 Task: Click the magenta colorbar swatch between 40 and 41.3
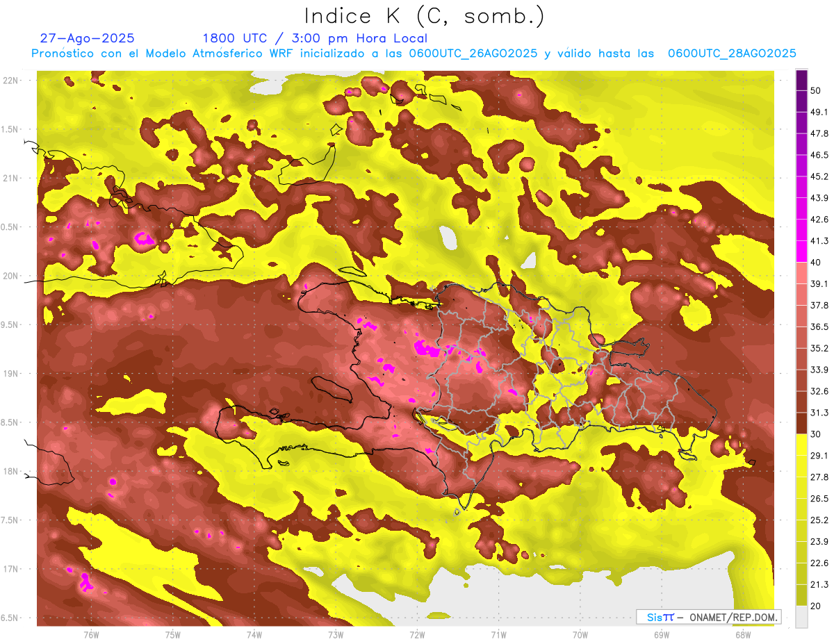pos(801,251)
